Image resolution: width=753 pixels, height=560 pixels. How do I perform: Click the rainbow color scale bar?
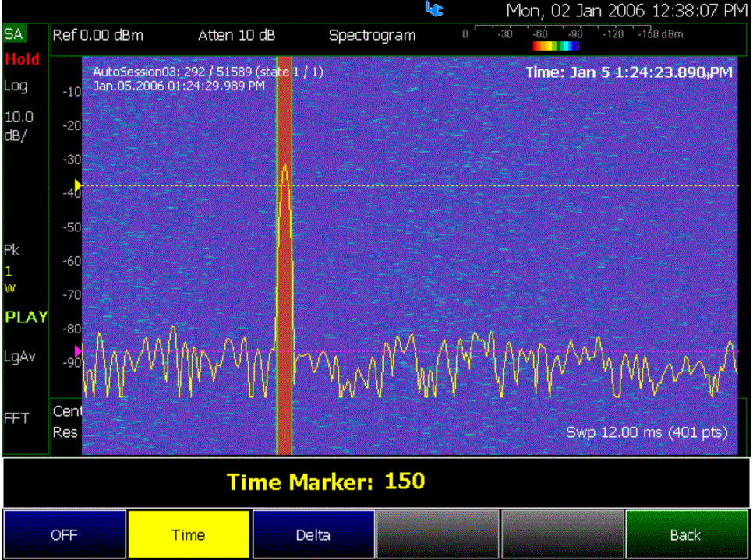pos(557,46)
